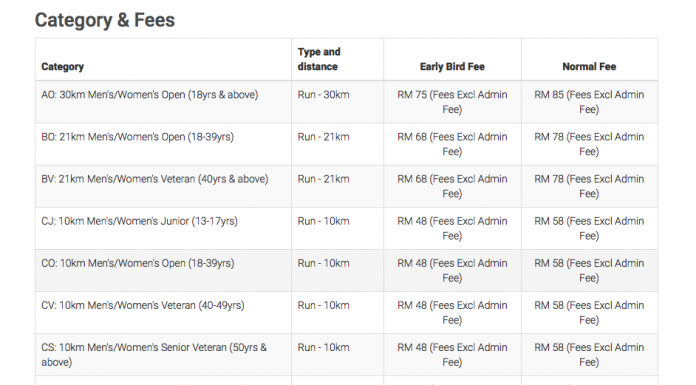Select the Category column header
The width and height of the screenshot is (696, 385).
pos(63,67)
